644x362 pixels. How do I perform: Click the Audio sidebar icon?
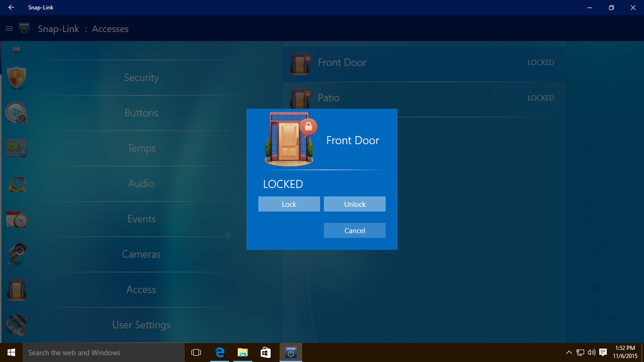(x=17, y=183)
